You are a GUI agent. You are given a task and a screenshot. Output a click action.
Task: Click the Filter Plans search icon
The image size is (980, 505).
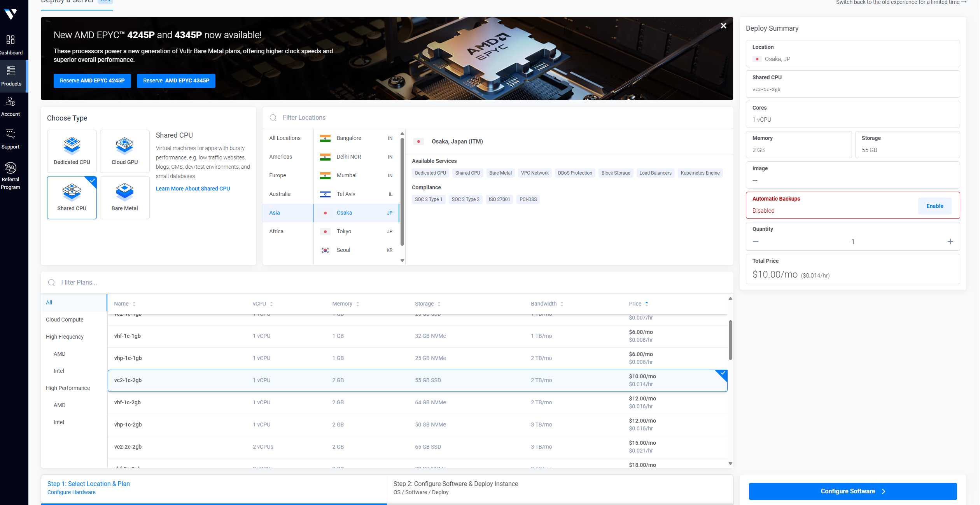point(52,283)
